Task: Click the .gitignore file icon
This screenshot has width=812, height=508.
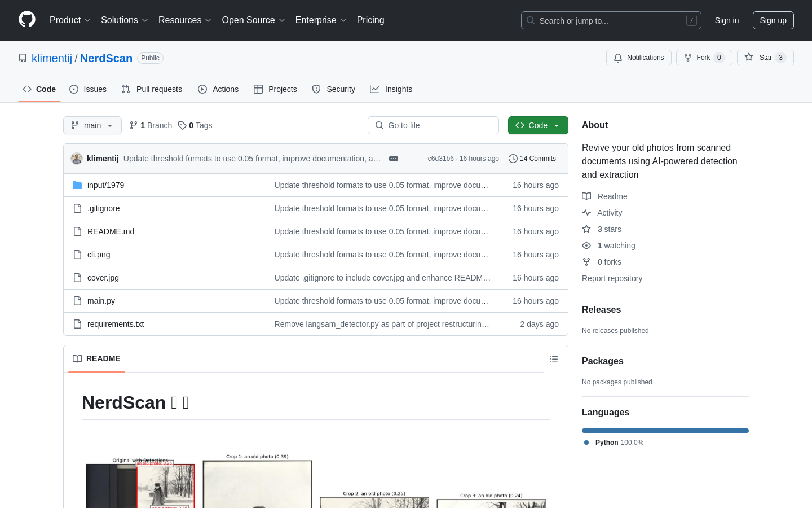Action: click(x=77, y=208)
